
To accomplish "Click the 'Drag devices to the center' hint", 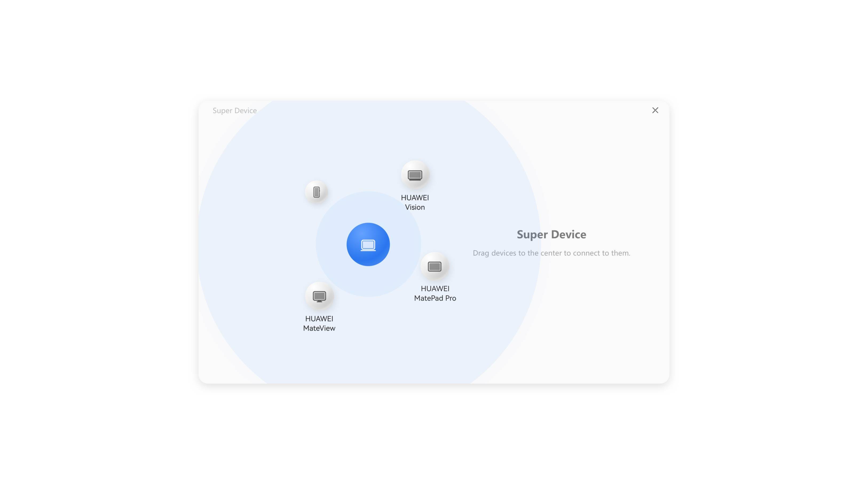I will (551, 253).
